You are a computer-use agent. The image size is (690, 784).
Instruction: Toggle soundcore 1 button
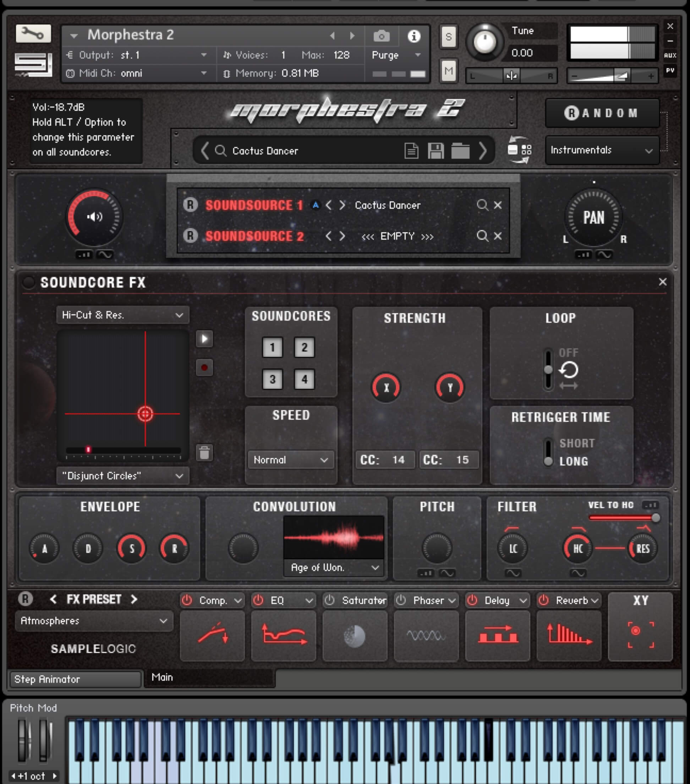point(272,347)
